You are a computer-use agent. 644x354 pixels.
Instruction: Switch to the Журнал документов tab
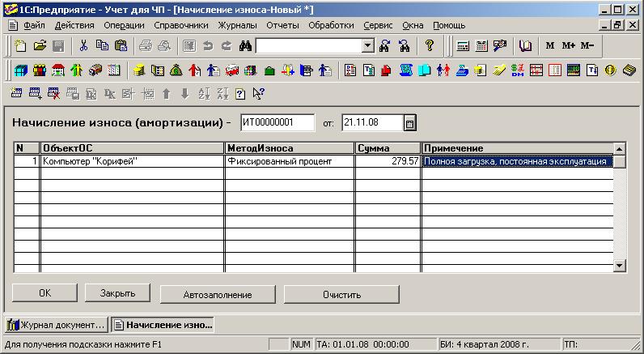click(57, 325)
